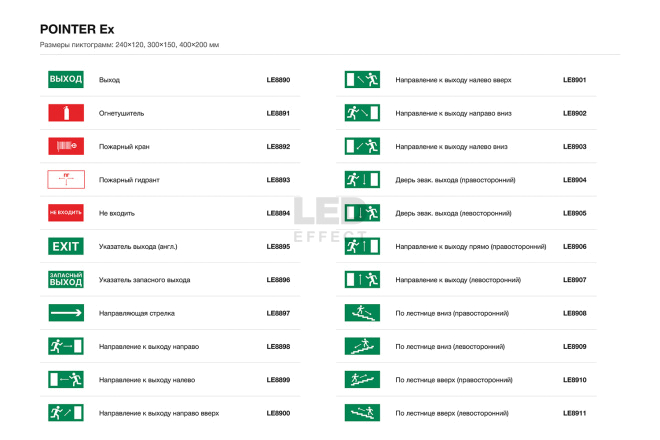This screenshot has height=440, width=660.
Task: Click the green ВЫХОД exit sign icon
Action: click(66, 79)
